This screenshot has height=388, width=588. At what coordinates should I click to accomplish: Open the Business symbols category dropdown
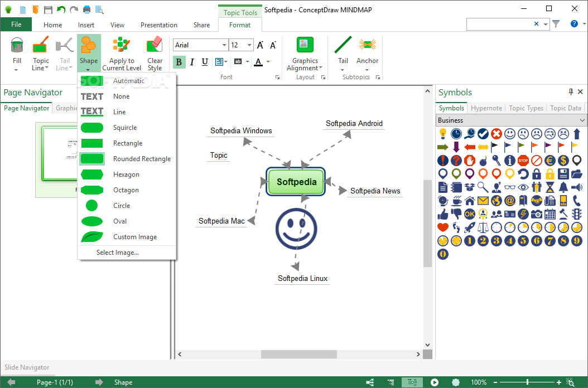tap(510, 120)
